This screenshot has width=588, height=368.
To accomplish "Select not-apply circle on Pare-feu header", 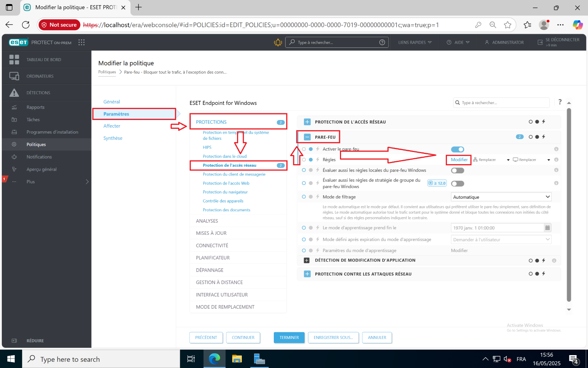I will [x=530, y=137].
